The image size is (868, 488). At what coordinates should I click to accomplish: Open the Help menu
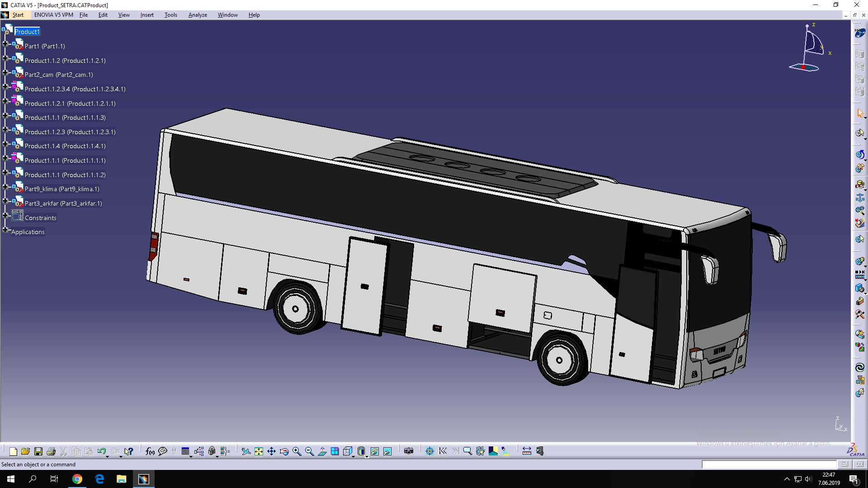pos(254,15)
